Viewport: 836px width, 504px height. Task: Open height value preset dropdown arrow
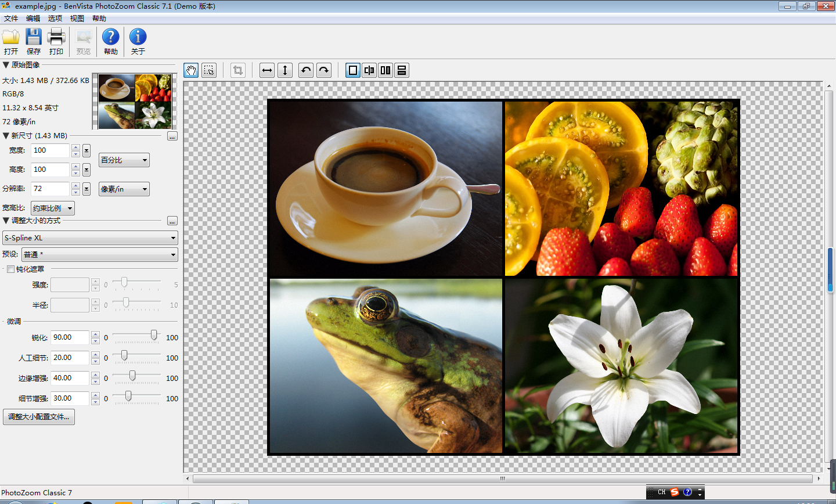[x=87, y=170]
